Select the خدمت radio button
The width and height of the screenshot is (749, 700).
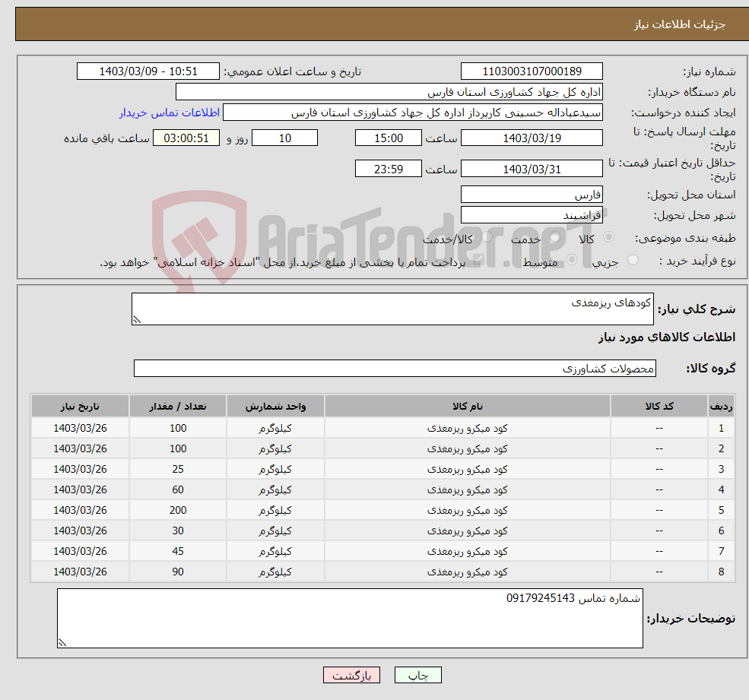click(x=554, y=237)
